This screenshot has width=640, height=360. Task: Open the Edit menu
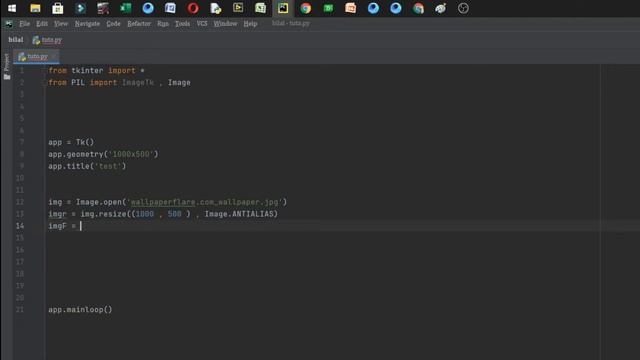click(x=42, y=24)
